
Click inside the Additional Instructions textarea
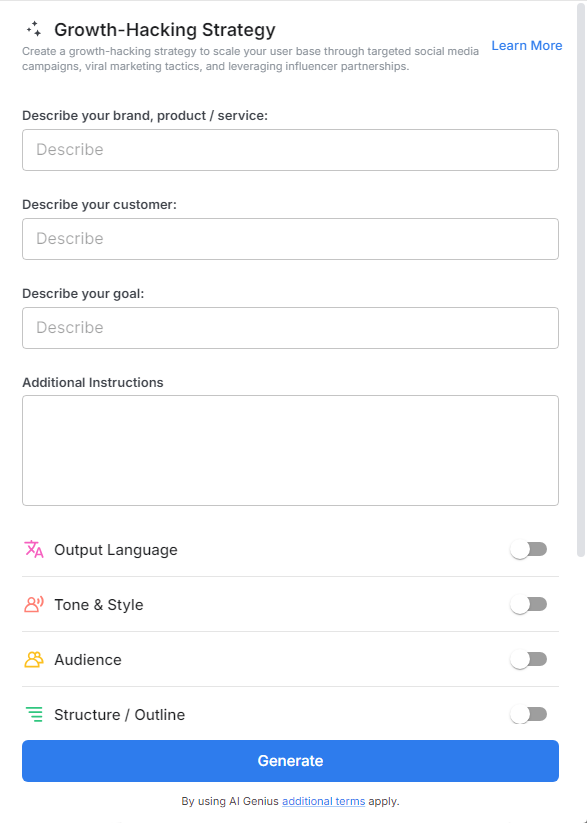(x=290, y=449)
